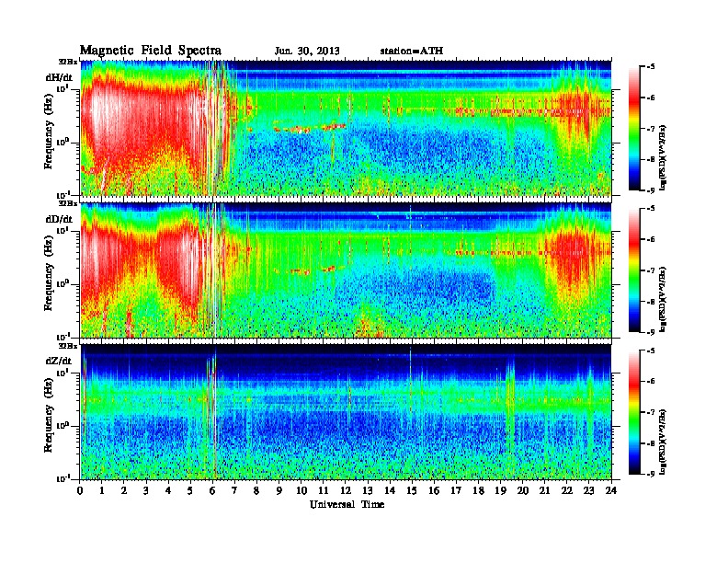The height and width of the screenshot is (563, 728).
Task: Click the "32Hz" label above dH/dt
Action: (x=68, y=61)
